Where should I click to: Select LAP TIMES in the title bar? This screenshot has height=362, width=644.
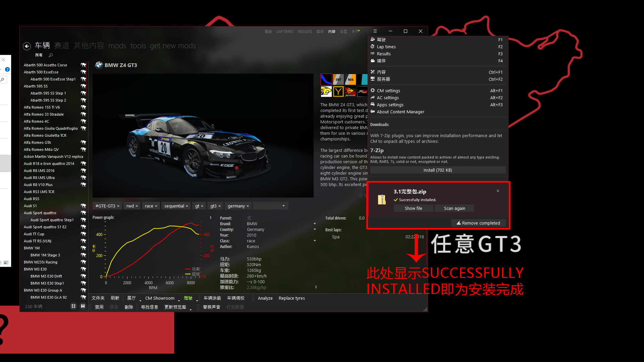click(x=285, y=32)
